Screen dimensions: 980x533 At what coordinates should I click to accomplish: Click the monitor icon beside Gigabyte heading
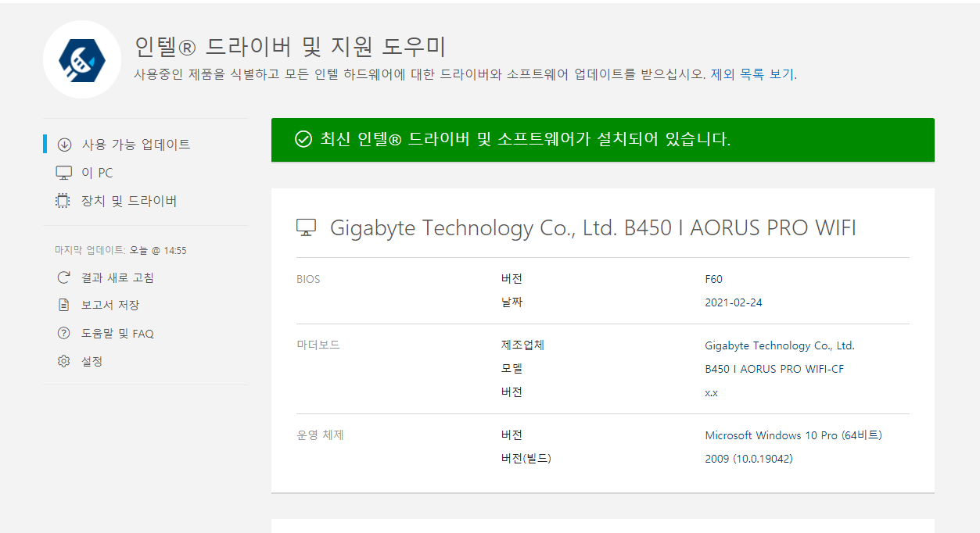(306, 227)
